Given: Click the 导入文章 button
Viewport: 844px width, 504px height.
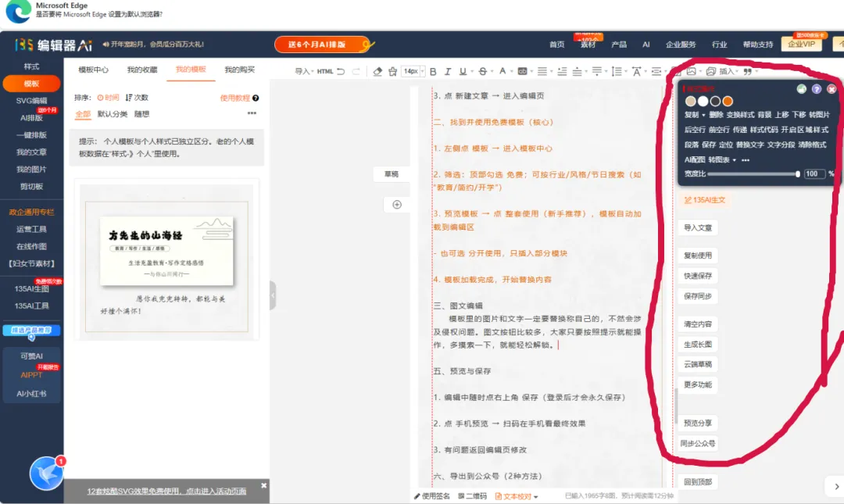Looking at the screenshot, I should coord(698,227).
